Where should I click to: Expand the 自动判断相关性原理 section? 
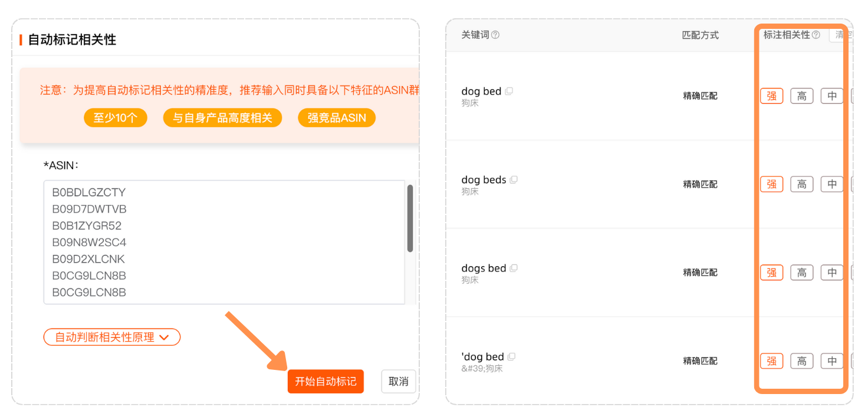[112, 337]
